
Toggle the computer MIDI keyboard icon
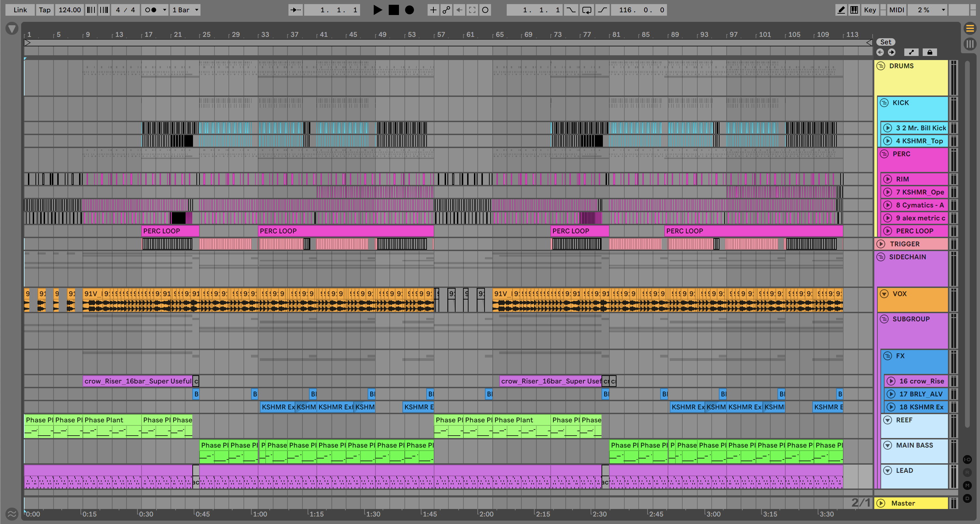tap(854, 10)
